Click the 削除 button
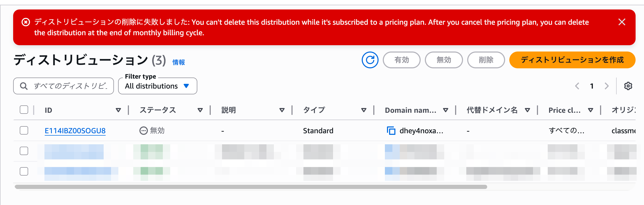The image size is (644, 205). coord(486,60)
